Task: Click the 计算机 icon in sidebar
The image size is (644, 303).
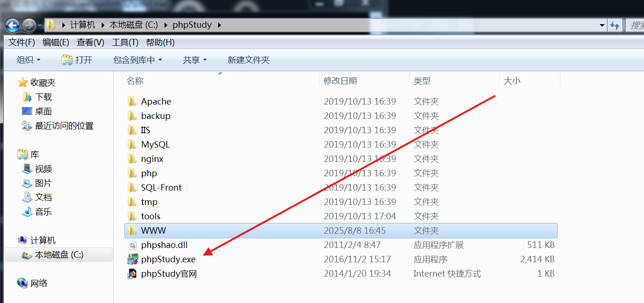Action: [x=23, y=241]
